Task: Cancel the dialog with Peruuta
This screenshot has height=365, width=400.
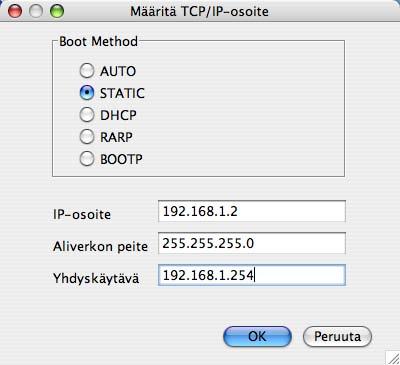Action: coord(337,336)
